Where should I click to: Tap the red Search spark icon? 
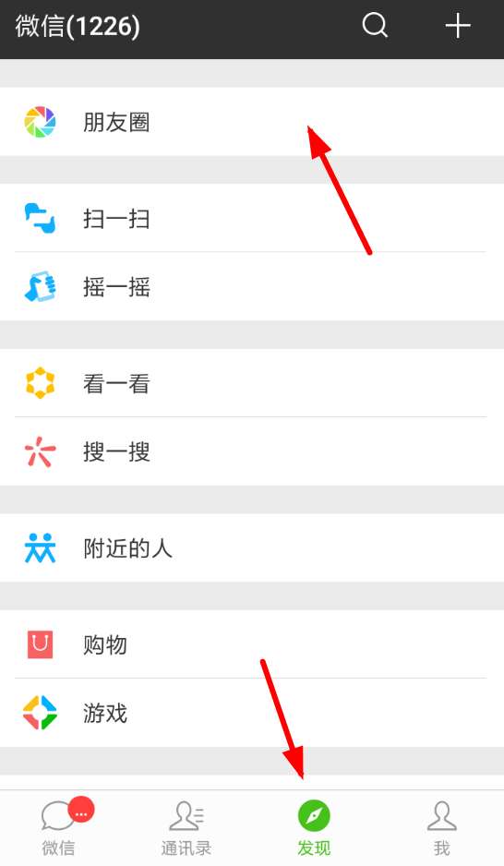tap(40, 451)
